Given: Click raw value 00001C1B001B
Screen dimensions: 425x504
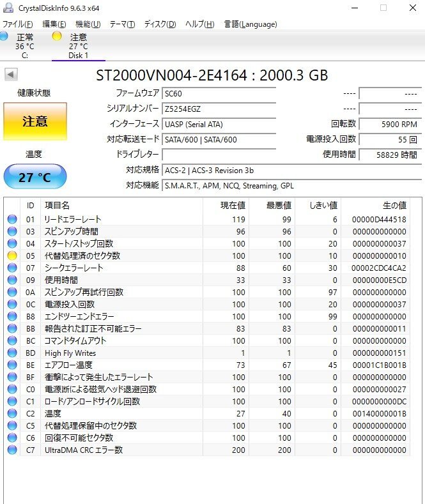Looking at the screenshot, I should [x=380, y=365].
